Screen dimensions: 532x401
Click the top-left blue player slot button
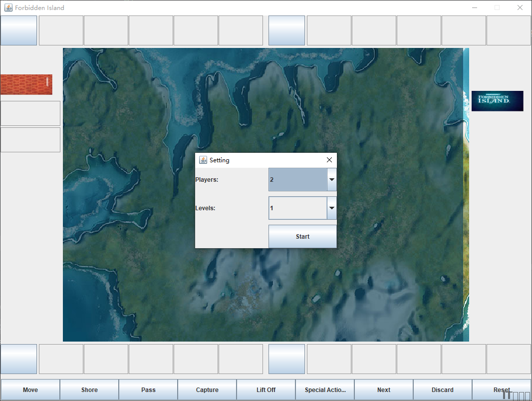pos(18,30)
